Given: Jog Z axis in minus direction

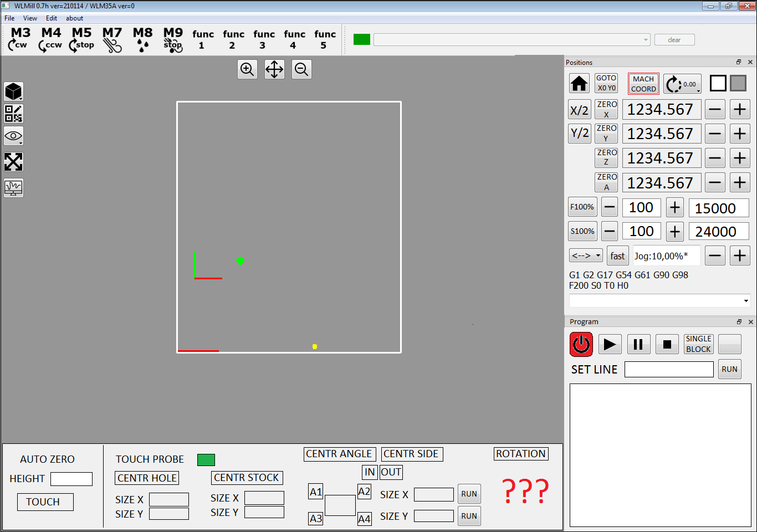Looking at the screenshot, I should (715, 158).
